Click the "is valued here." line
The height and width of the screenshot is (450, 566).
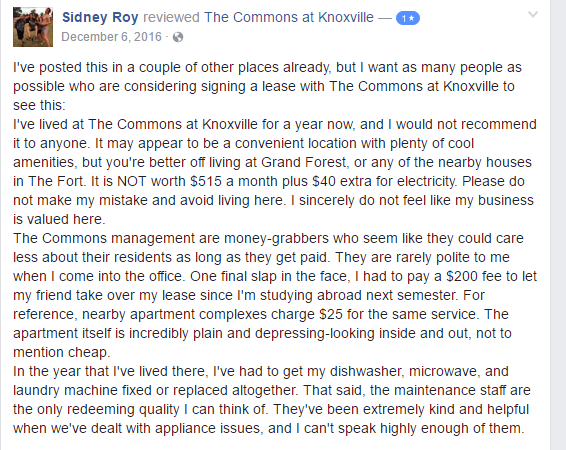(59, 219)
